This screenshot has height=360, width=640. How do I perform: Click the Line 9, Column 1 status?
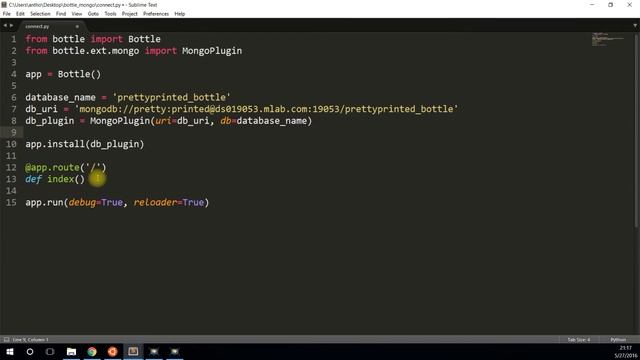pyautogui.click(x=31, y=340)
